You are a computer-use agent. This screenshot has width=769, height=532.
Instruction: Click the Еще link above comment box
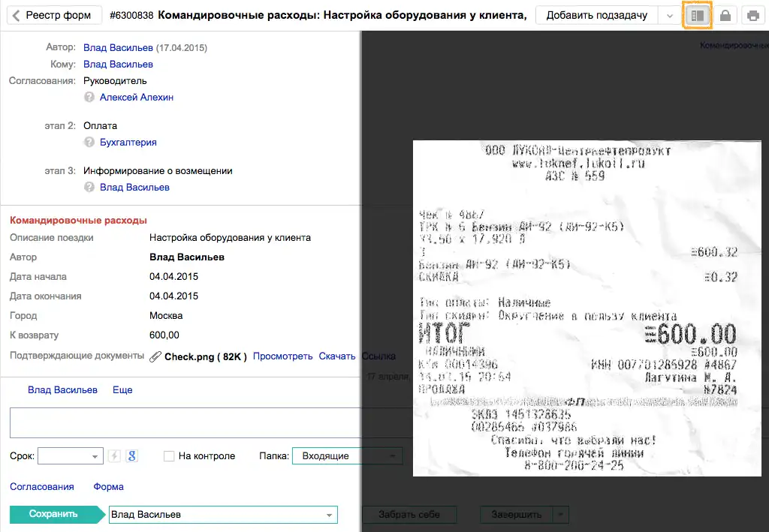click(x=122, y=390)
